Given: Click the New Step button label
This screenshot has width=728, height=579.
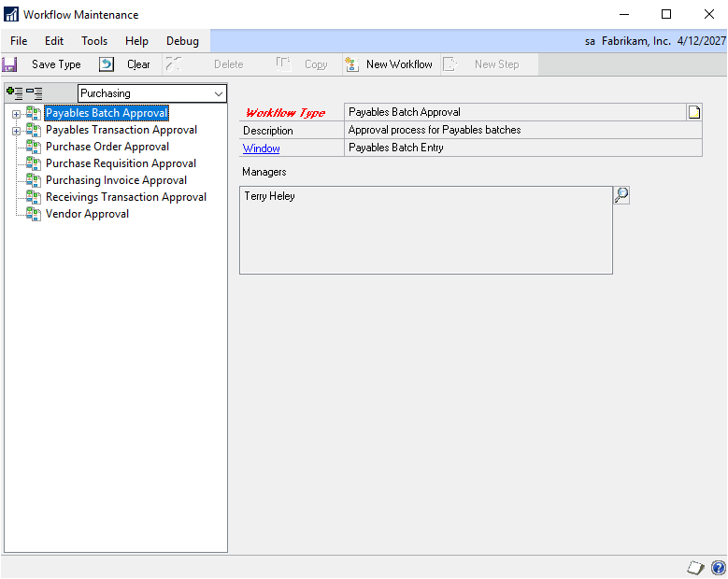Looking at the screenshot, I should pos(496,64).
